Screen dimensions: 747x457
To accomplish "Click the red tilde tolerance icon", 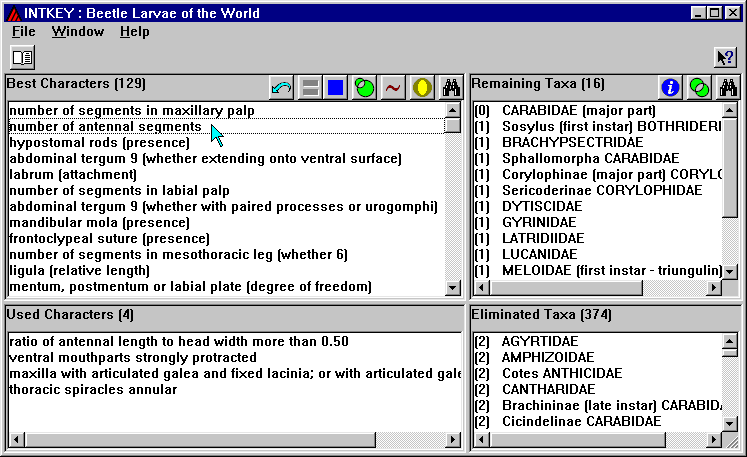I will [x=394, y=88].
